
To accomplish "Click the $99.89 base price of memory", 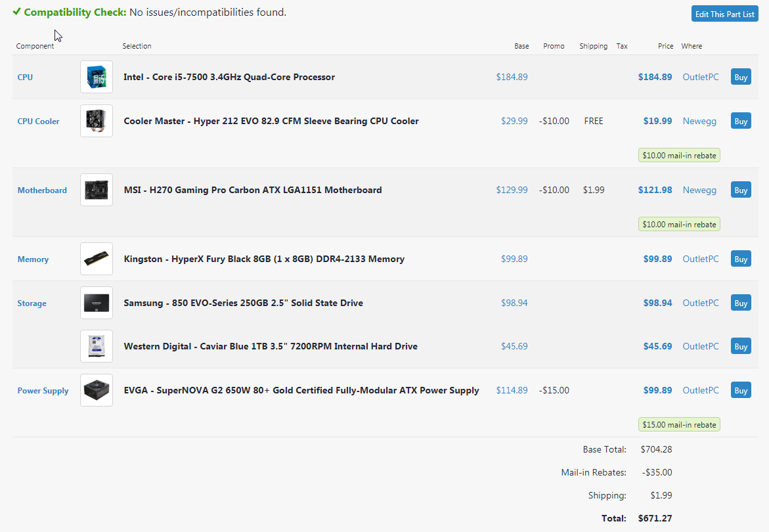I will click(x=514, y=259).
